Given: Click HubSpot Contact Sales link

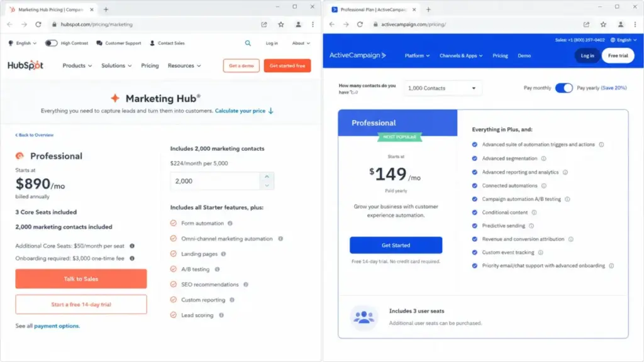Looking at the screenshot, I should 167,43.
